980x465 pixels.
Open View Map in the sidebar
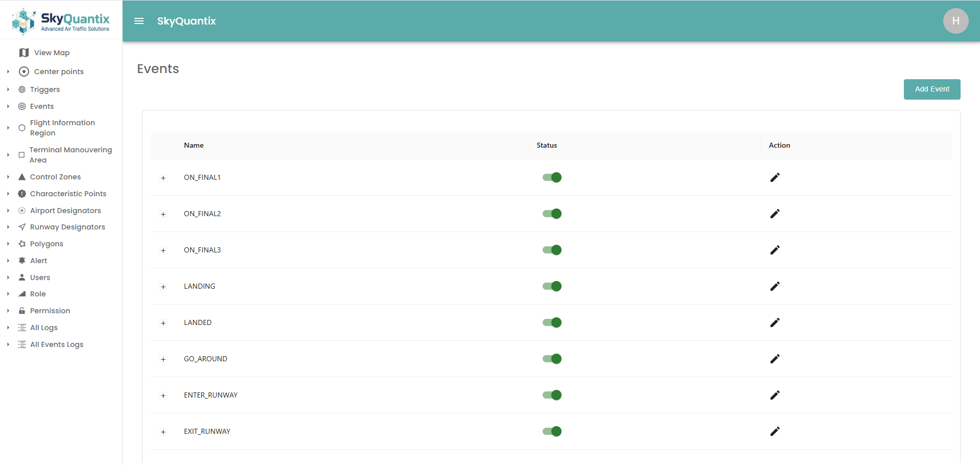(52, 53)
